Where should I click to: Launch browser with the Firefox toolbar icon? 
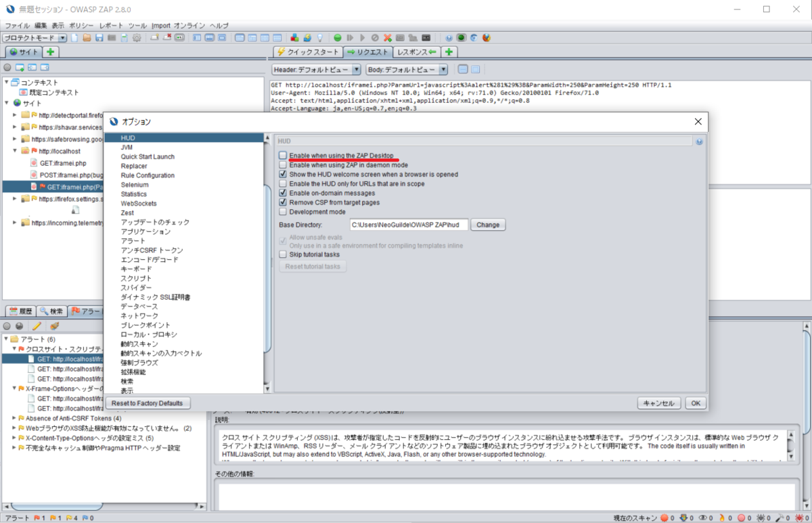[x=486, y=38]
